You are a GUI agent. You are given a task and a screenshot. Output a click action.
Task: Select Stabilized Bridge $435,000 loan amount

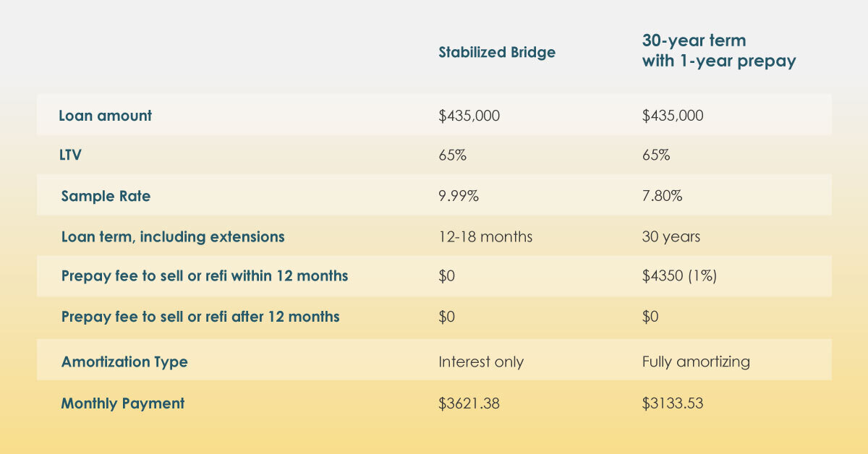(469, 115)
